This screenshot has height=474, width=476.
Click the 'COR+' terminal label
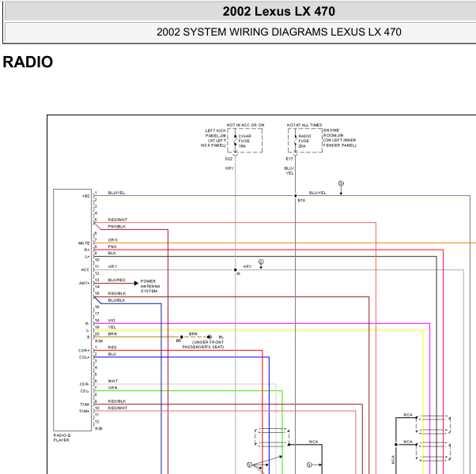click(84, 351)
